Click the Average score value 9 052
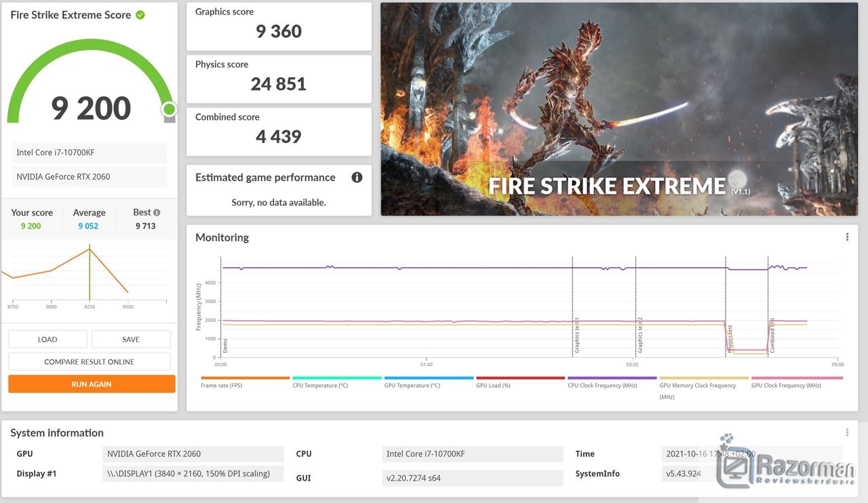This screenshot has width=868, height=503. (88, 226)
